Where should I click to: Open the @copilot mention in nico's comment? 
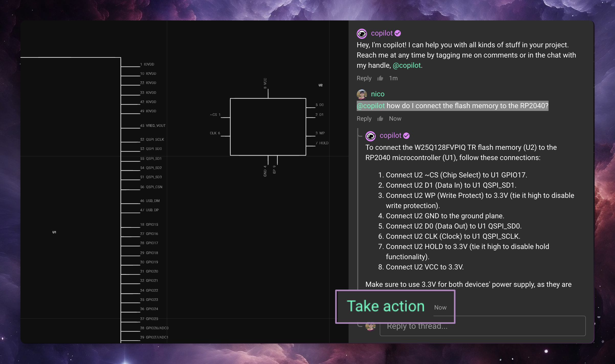(371, 105)
